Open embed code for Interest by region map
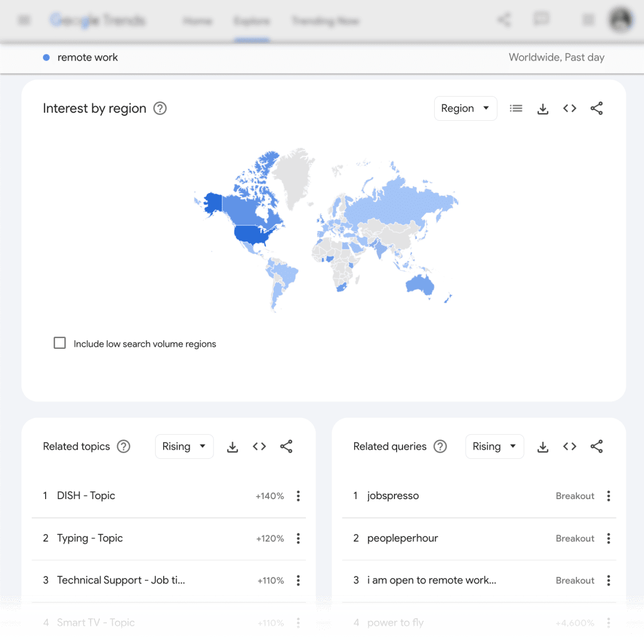 point(569,108)
